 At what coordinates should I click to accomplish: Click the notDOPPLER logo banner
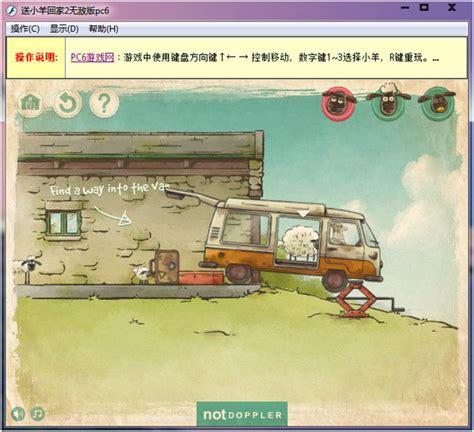tap(242, 414)
